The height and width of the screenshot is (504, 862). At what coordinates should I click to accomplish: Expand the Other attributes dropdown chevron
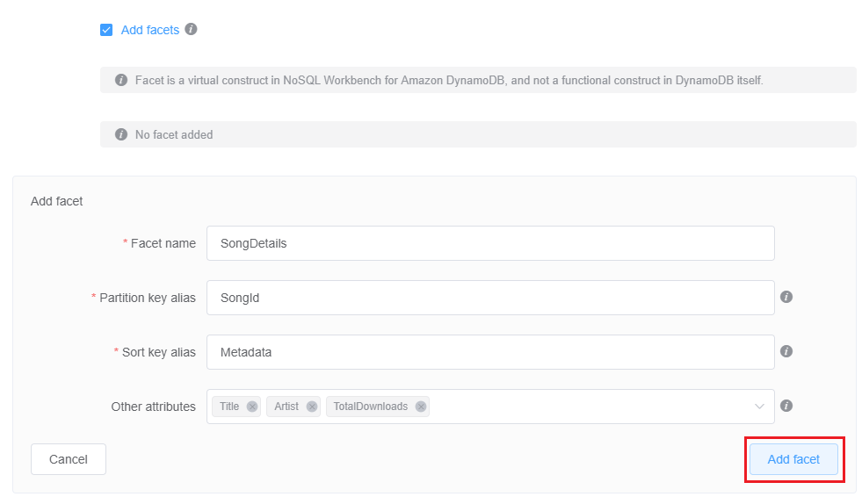pos(759,407)
